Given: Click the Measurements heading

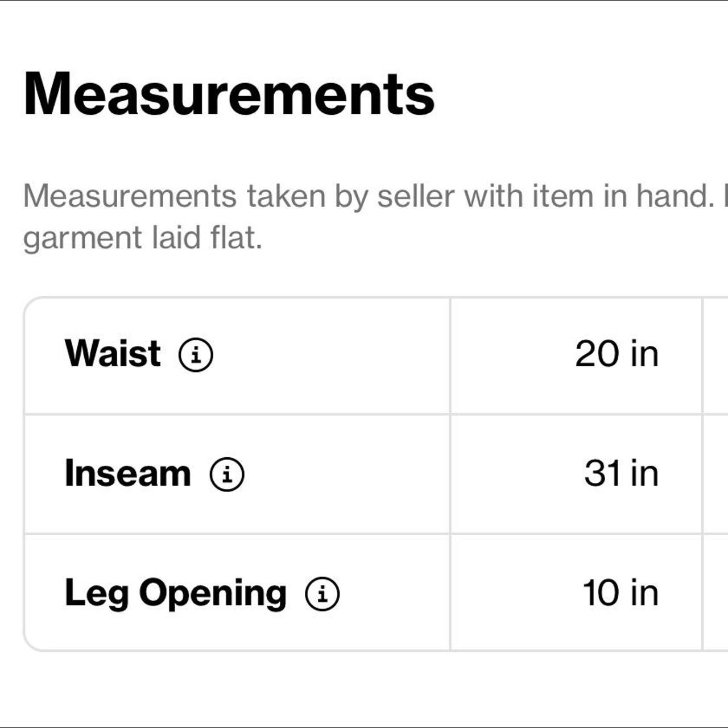Looking at the screenshot, I should coord(229,94).
